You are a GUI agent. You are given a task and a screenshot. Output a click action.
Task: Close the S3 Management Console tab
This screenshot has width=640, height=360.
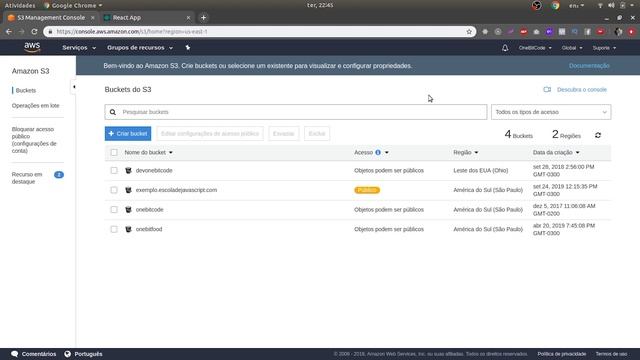point(93,18)
